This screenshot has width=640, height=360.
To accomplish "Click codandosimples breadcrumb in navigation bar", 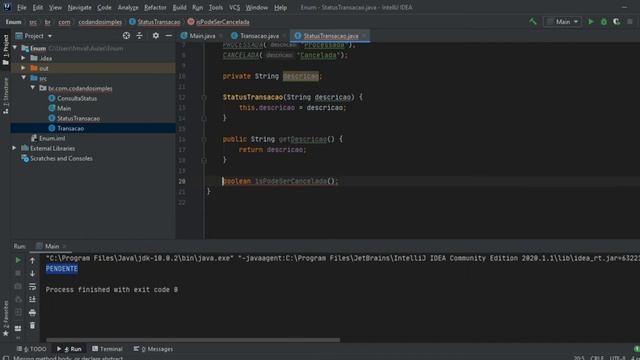I will tap(100, 22).
